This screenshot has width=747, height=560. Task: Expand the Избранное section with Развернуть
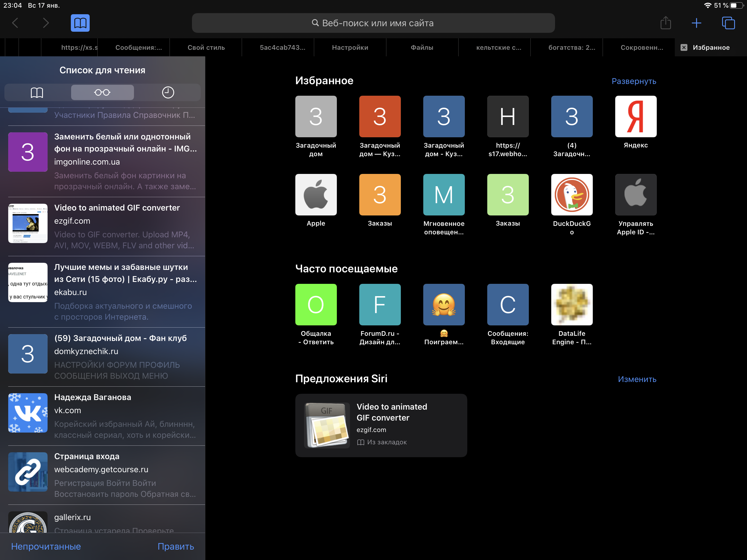634,81
